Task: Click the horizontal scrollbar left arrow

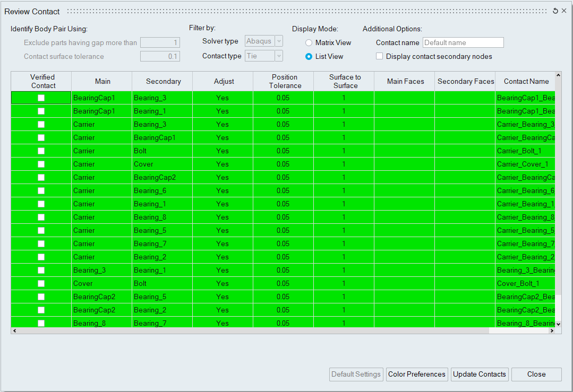Action: tap(14, 330)
